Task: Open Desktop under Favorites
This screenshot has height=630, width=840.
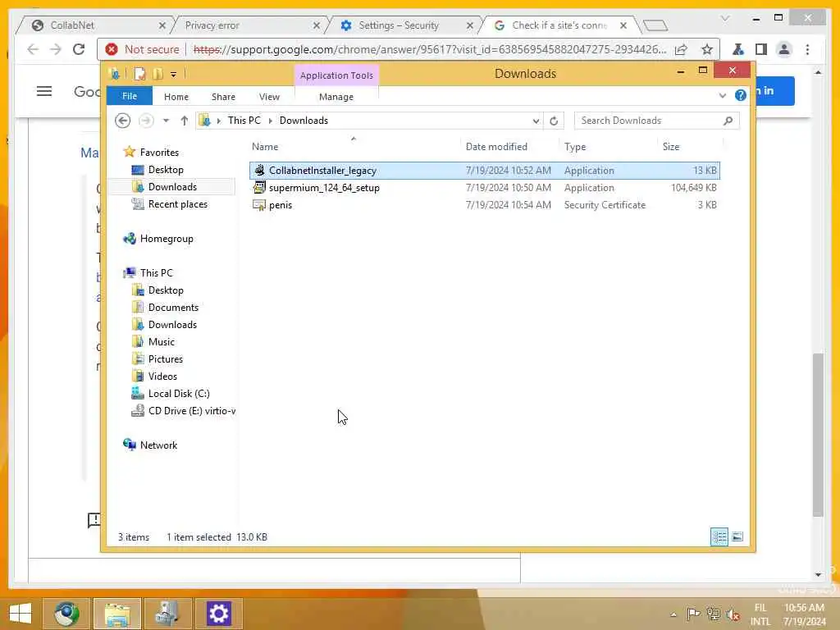Action: (166, 169)
